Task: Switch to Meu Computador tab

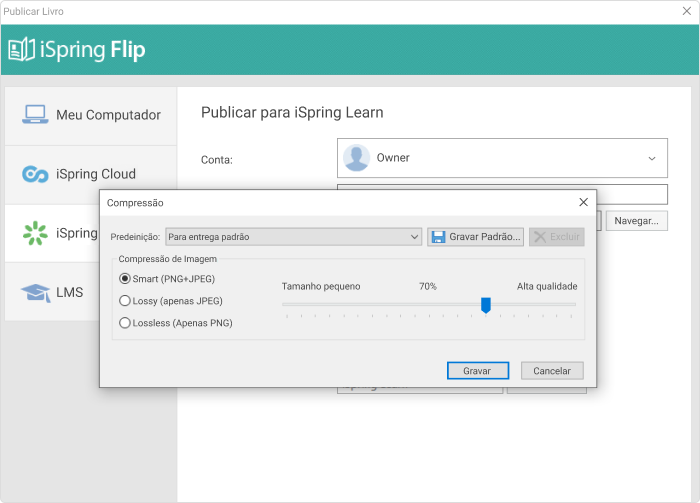Action: click(91, 115)
